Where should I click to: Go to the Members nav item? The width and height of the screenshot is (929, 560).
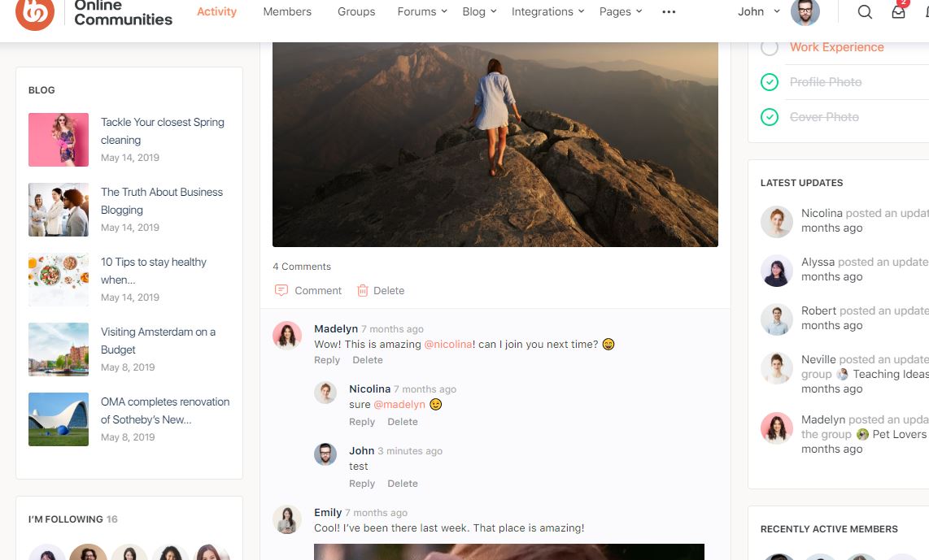(287, 12)
